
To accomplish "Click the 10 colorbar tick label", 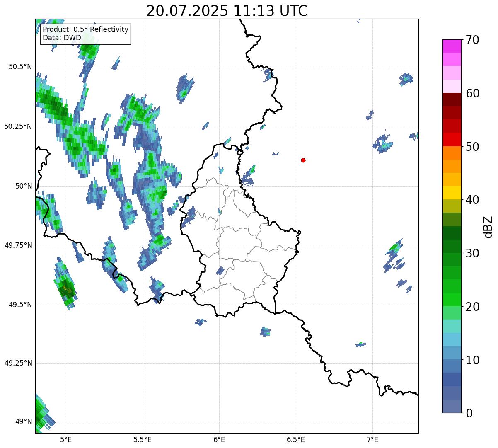I will [472, 360].
